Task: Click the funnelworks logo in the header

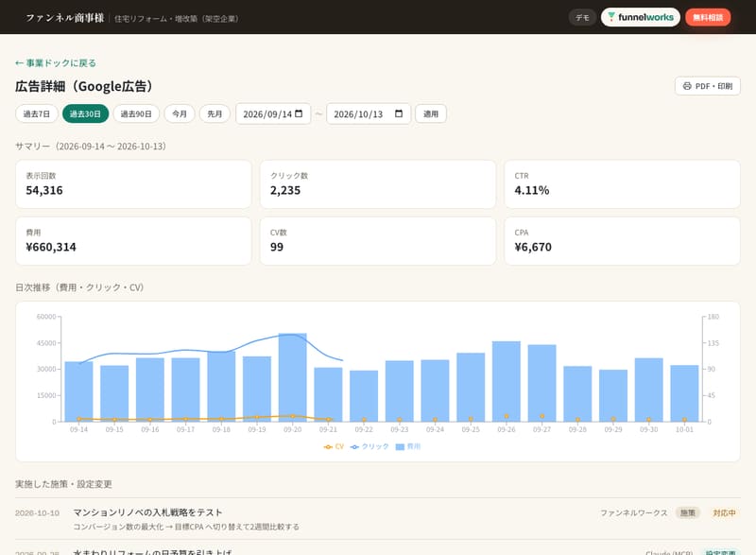Action: click(641, 17)
